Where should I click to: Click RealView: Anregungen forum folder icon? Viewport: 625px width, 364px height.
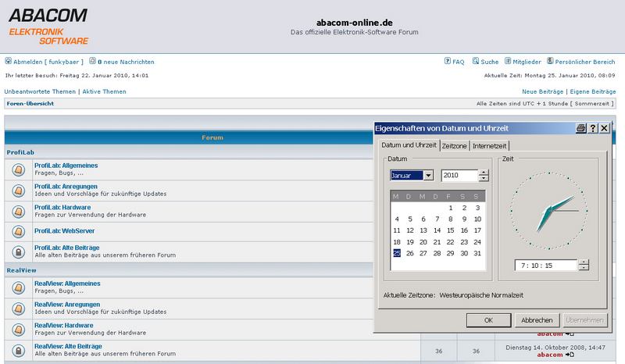18,309
